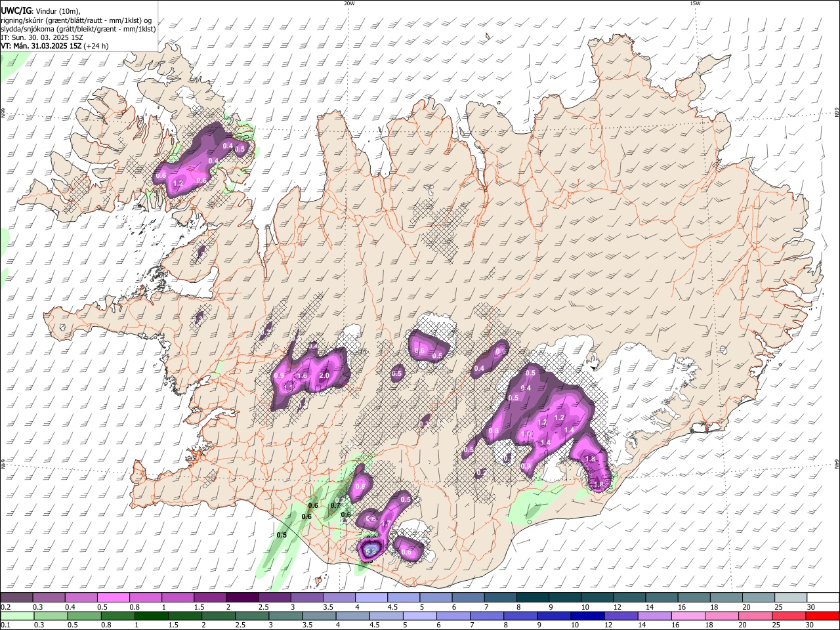Viewport: 840px width, 630px height.
Task: Click the darkest purple swatch starting at 2 in upper scale
Action: coord(241,597)
